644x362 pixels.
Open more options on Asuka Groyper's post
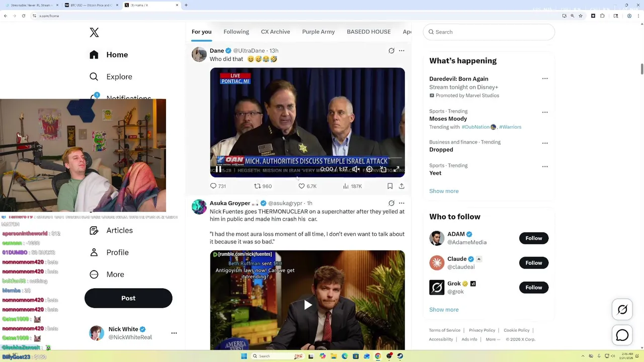coord(401,203)
